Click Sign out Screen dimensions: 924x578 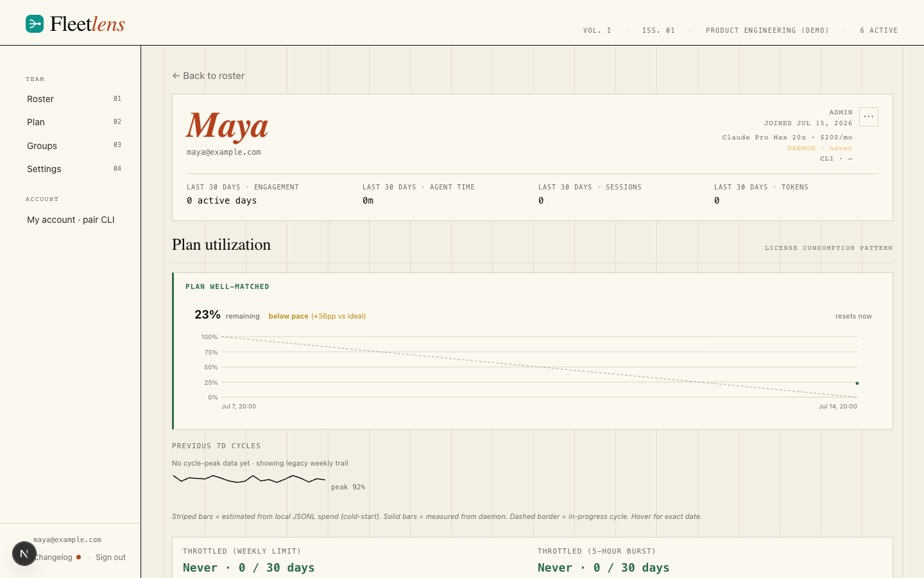click(110, 557)
